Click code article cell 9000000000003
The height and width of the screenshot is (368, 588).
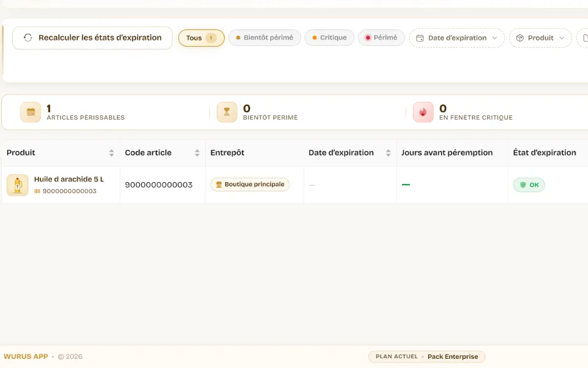pyautogui.click(x=159, y=185)
